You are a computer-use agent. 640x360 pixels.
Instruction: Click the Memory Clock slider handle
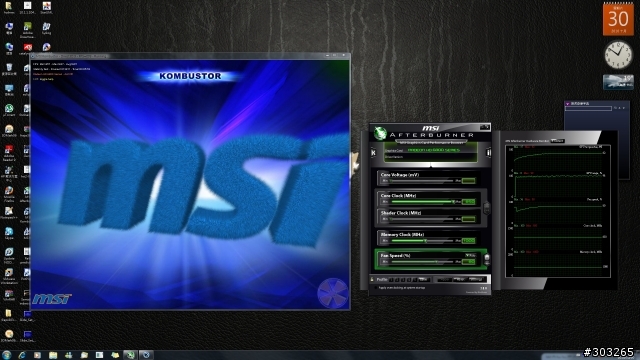click(x=425, y=240)
